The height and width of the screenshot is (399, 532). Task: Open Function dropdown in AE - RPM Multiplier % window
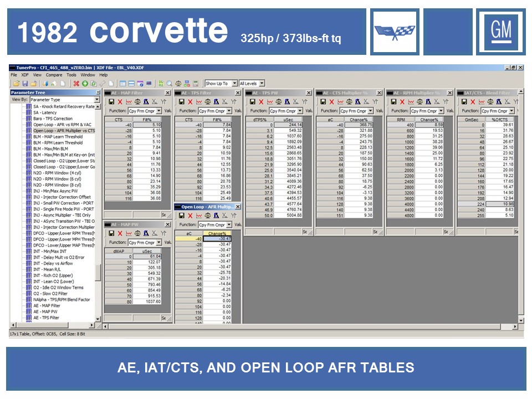pyautogui.click(x=441, y=111)
